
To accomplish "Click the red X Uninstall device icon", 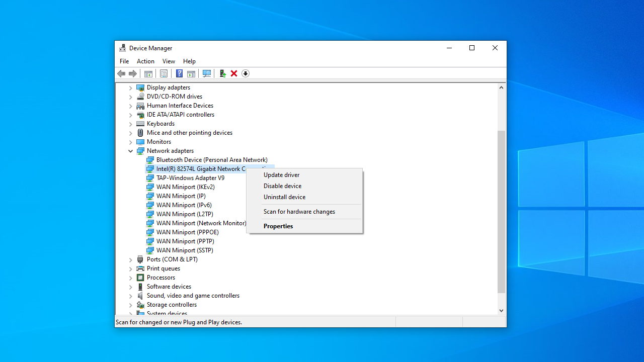I will (234, 73).
